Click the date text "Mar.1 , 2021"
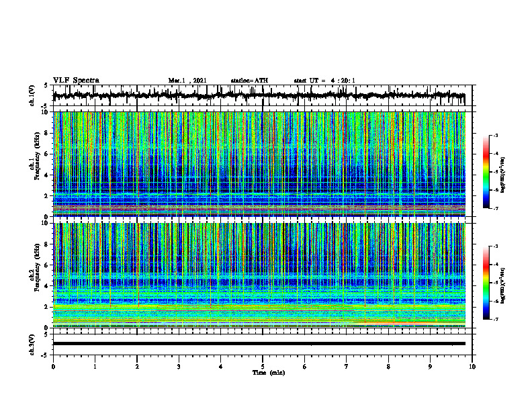The image size is (532, 411). click(x=187, y=81)
